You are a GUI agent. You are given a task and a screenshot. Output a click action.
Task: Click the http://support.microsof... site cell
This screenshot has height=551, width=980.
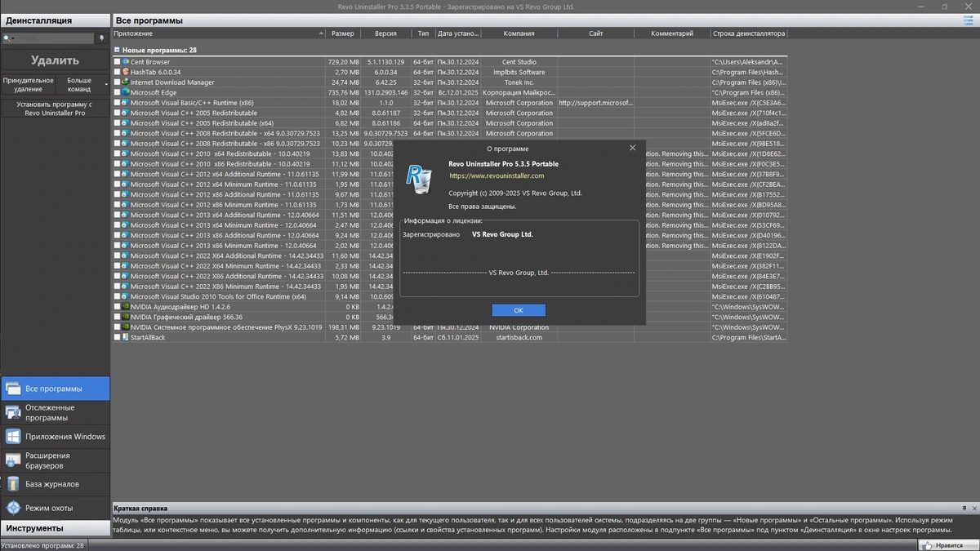pyautogui.click(x=595, y=103)
